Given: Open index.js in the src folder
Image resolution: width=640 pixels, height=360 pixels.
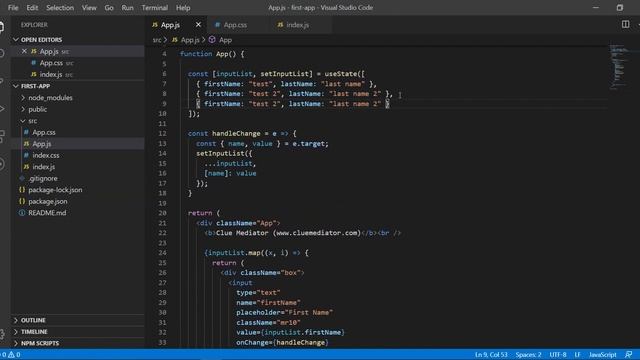Looking at the screenshot, I should pos(44,167).
